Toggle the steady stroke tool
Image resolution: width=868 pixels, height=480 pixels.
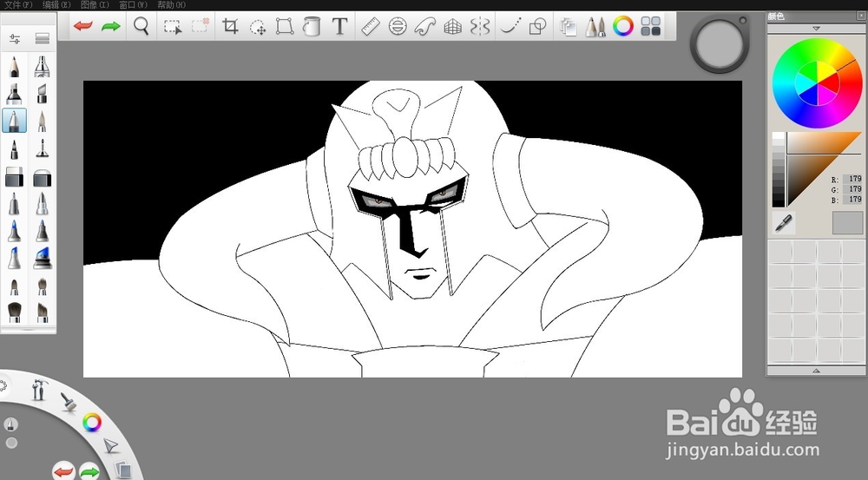[510, 26]
